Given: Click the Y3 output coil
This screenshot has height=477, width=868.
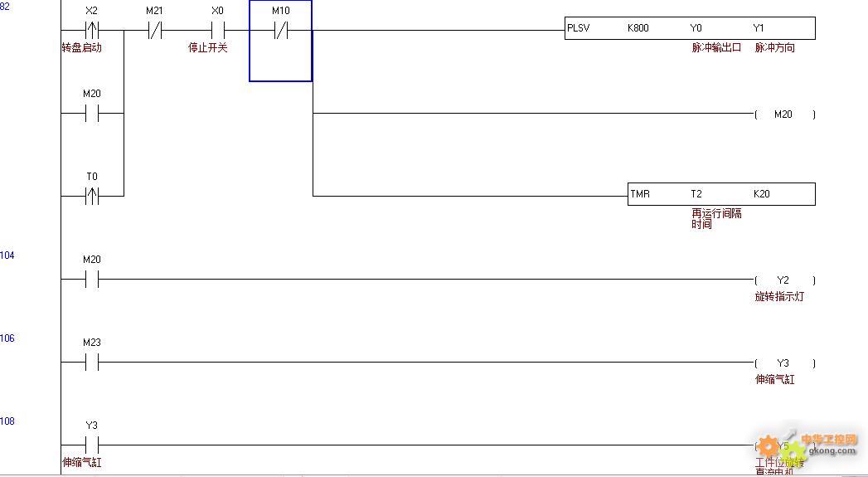Looking at the screenshot, I should coord(783,363).
